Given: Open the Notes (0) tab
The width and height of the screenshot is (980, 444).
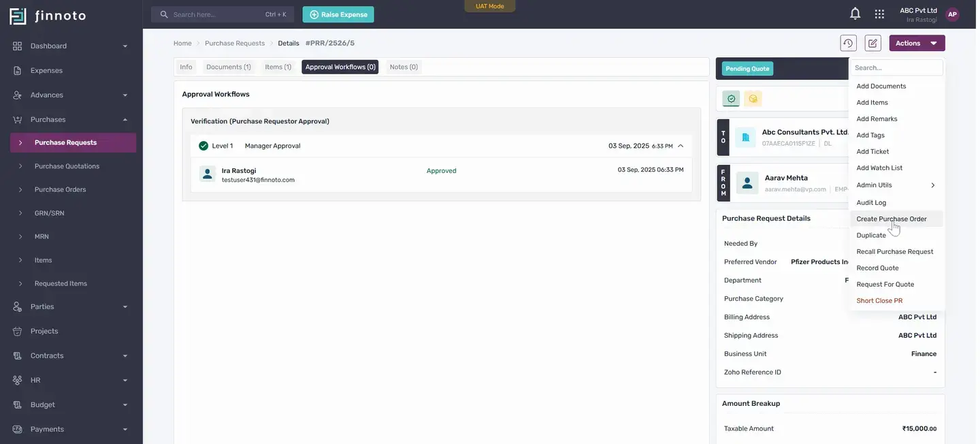Looking at the screenshot, I should pos(404,67).
